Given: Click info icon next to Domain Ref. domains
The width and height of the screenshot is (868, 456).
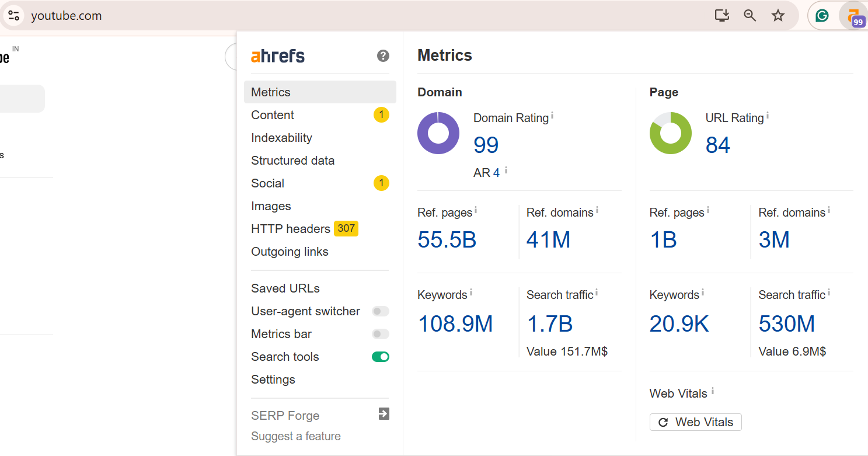Looking at the screenshot, I should (x=597, y=210).
